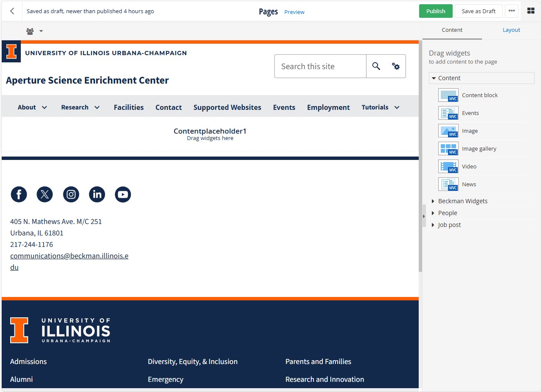
Task: Collapse the right widgets sidebar handle
Action: coord(423,216)
